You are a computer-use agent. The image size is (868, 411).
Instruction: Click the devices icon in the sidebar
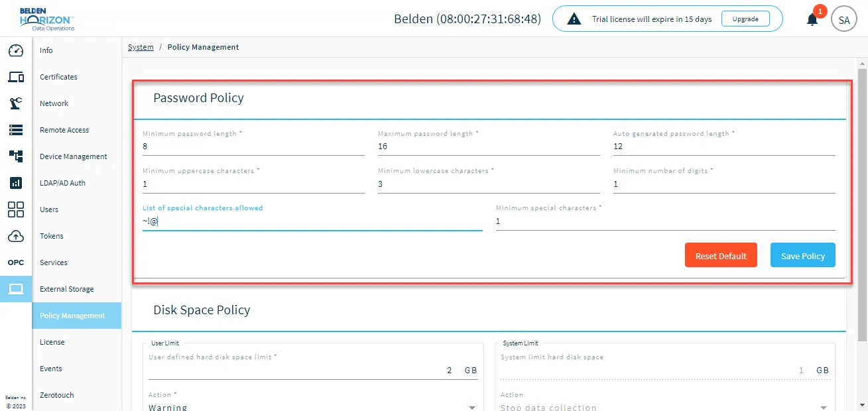coord(16,77)
